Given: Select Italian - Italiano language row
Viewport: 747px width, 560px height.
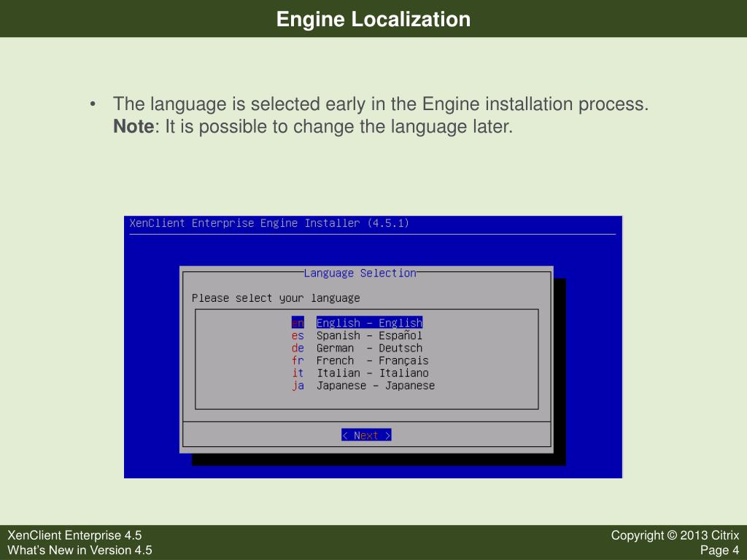Looking at the screenshot, I should [360, 373].
